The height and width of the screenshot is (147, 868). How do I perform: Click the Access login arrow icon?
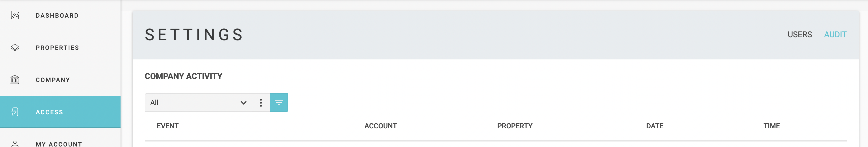point(15,112)
